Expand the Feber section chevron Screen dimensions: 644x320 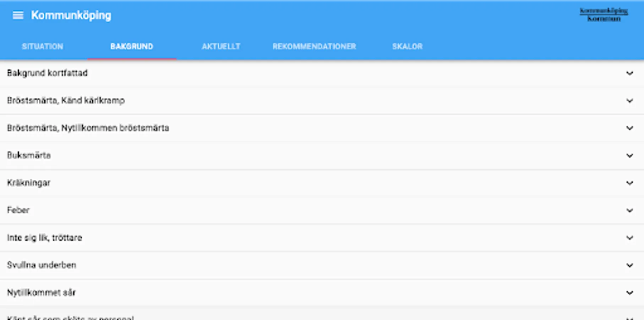click(x=629, y=210)
